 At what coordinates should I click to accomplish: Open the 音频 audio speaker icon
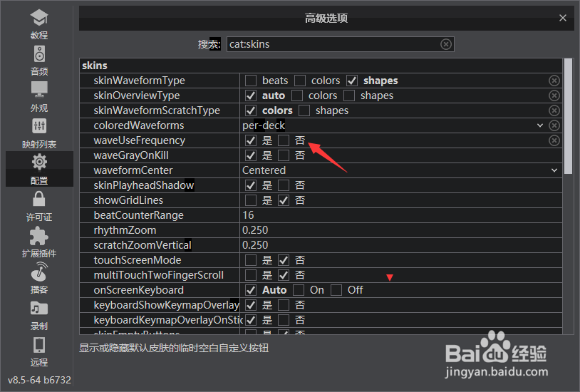[x=39, y=54]
